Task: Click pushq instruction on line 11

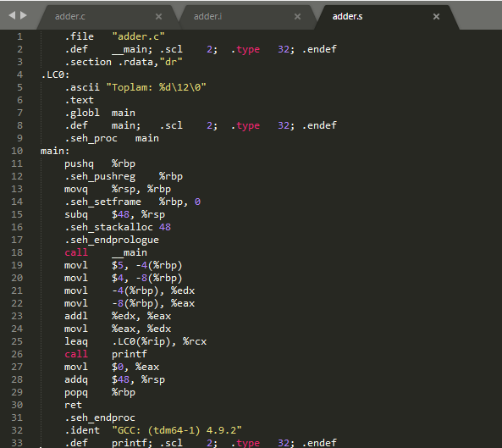Action: pyautogui.click(x=79, y=163)
